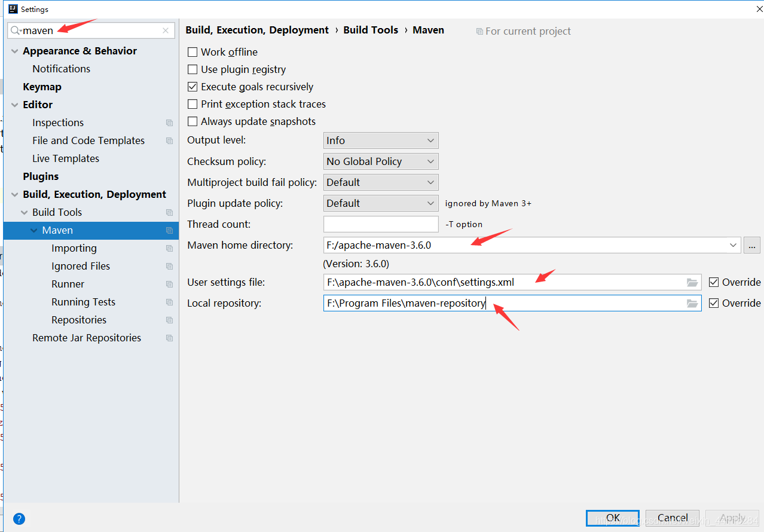Open the Plugins settings page
The width and height of the screenshot is (764, 532).
pos(41,176)
